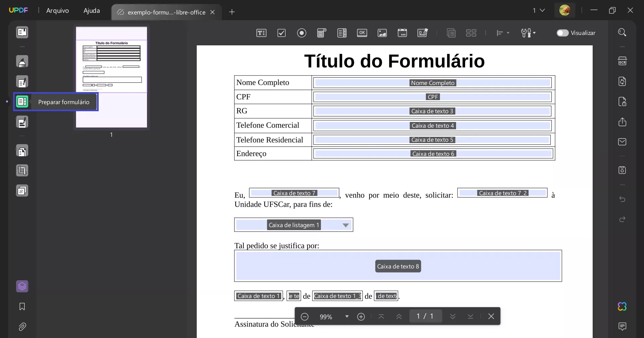
Task: Open the Arquivo menu
Action: [x=57, y=10]
